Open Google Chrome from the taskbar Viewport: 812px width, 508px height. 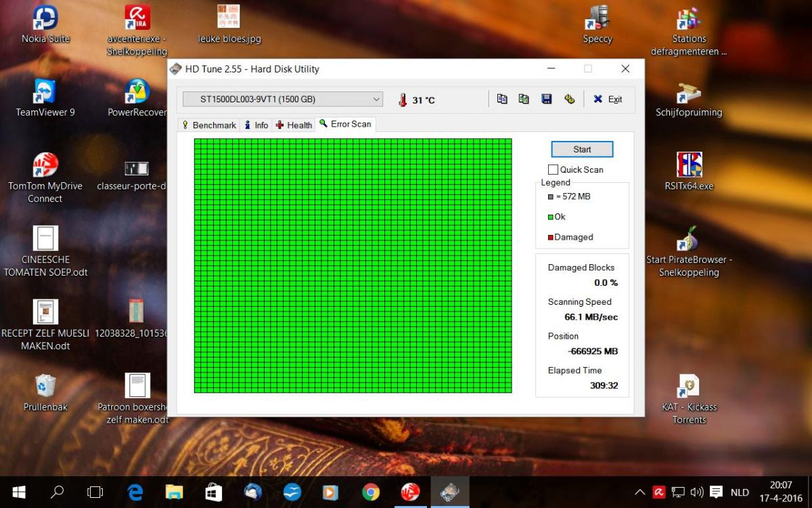370,492
